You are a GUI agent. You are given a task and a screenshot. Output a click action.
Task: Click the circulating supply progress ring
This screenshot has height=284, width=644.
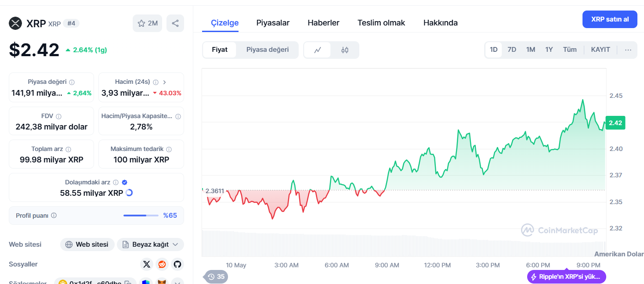[x=129, y=193]
